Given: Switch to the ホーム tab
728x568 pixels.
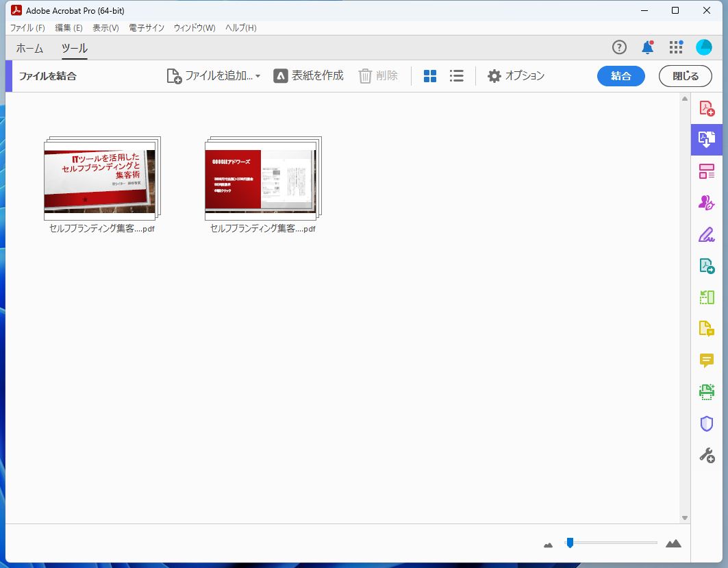Looking at the screenshot, I should click(x=29, y=49).
